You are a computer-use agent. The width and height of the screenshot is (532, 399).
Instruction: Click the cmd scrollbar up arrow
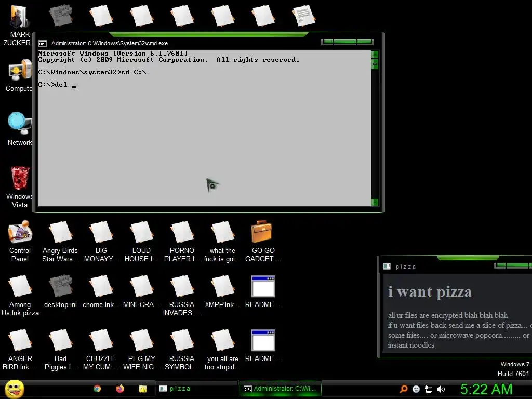click(x=375, y=54)
